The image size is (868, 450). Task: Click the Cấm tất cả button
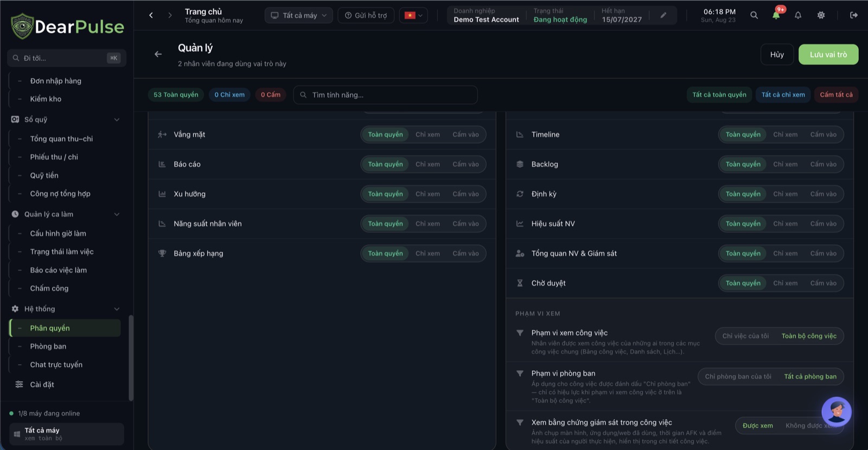pyautogui.click(x=836, y=94)
